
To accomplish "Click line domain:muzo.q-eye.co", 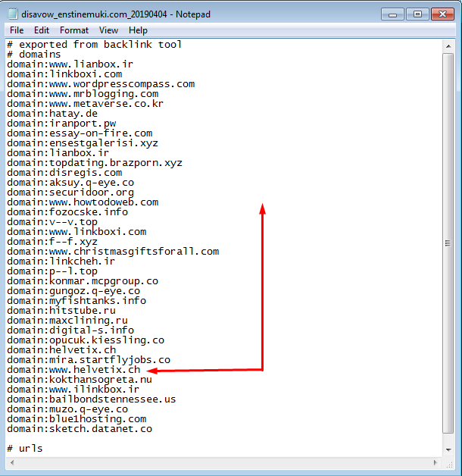I will (x=67, y=409).
